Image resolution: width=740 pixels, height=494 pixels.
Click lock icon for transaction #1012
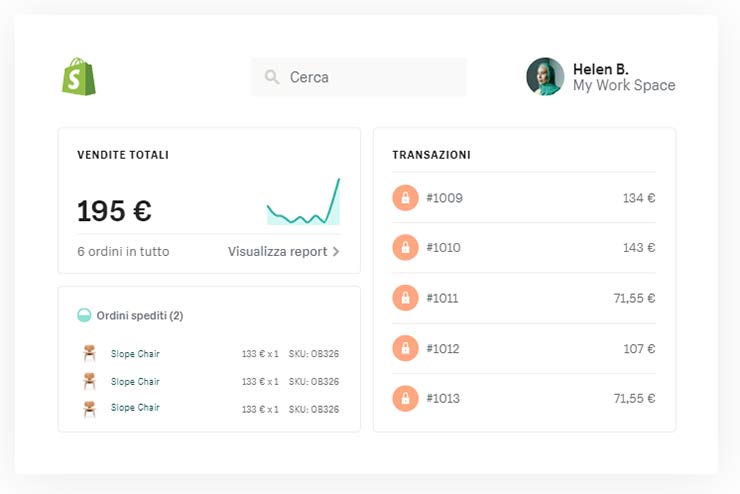tap(405, 349)
